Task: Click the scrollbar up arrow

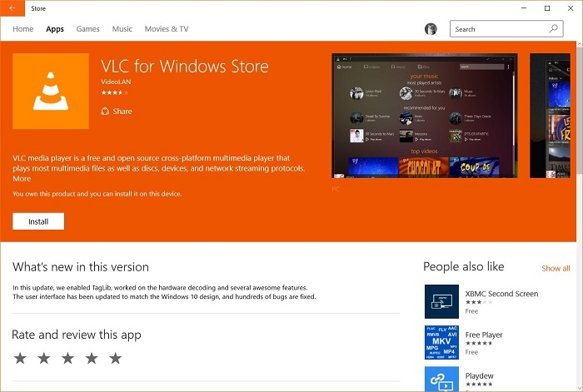Action: tap(580, 44)
